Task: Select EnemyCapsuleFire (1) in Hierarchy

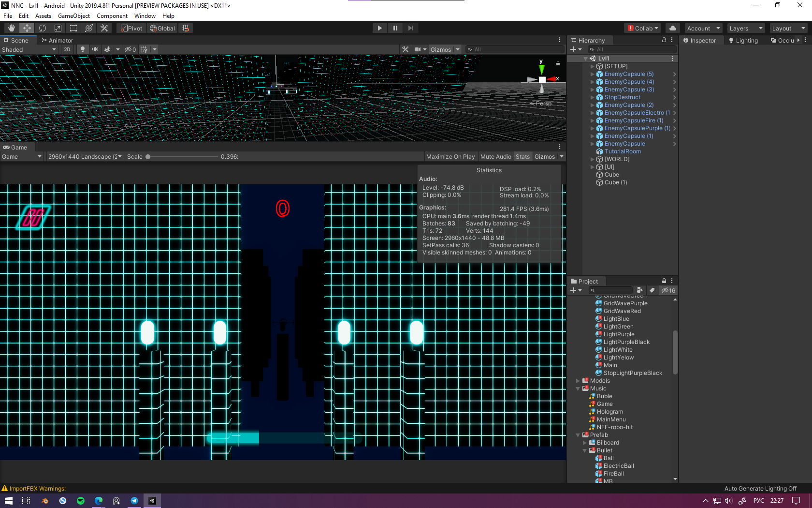Action: click(x=633, y=120)
